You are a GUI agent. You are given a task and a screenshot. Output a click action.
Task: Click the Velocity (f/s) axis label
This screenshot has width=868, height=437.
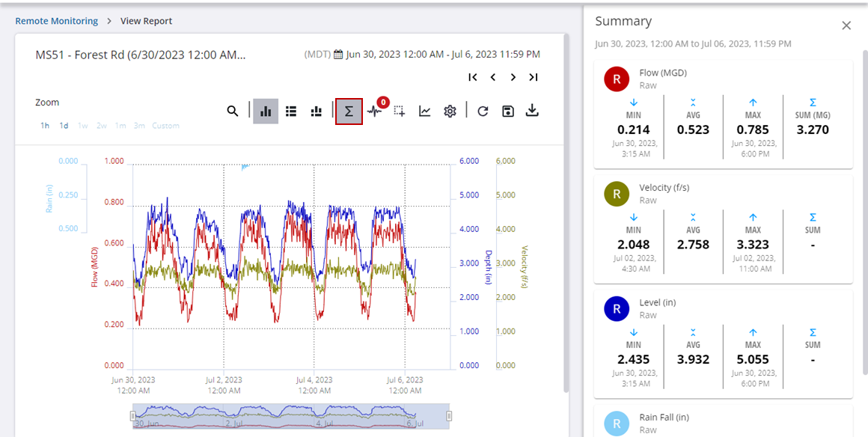click(x=525, y=267)
